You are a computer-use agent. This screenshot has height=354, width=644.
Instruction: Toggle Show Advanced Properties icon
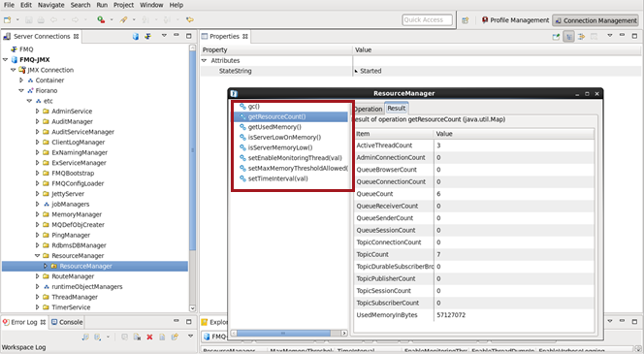581,37
